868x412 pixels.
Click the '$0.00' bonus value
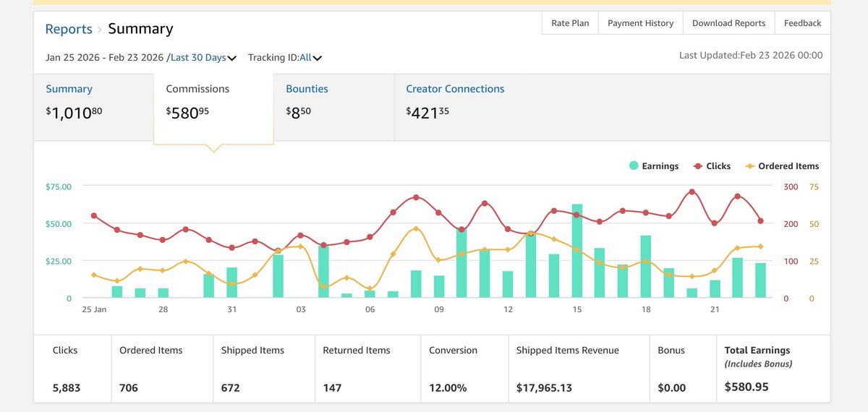(x=671, y=388)
